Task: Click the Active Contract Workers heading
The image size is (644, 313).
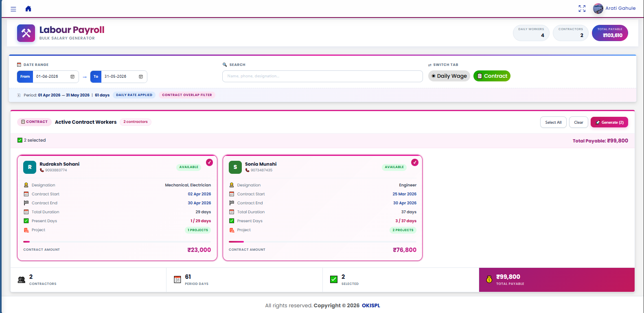Action: pos(86,122)
